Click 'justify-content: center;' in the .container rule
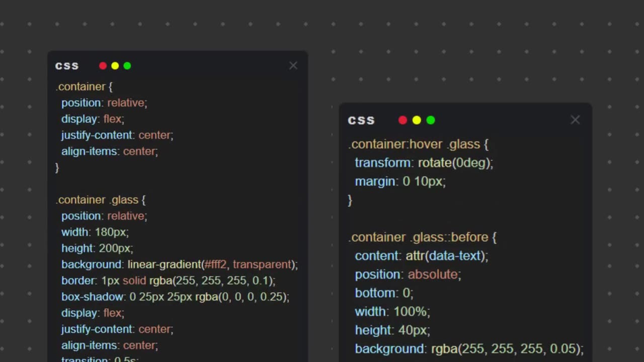644x362 pixels. 117,135
